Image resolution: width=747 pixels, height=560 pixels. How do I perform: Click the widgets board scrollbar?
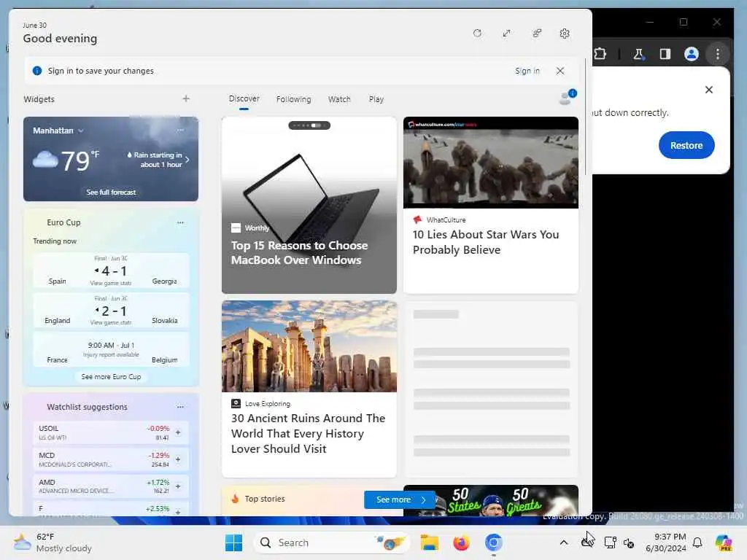coord(586,117)
